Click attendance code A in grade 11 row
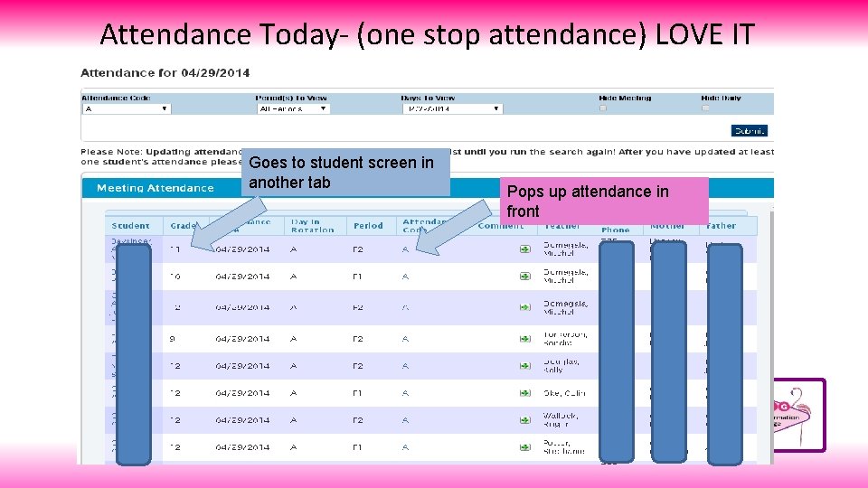This screenshot has width=868, height=488. tap(405, 249)
